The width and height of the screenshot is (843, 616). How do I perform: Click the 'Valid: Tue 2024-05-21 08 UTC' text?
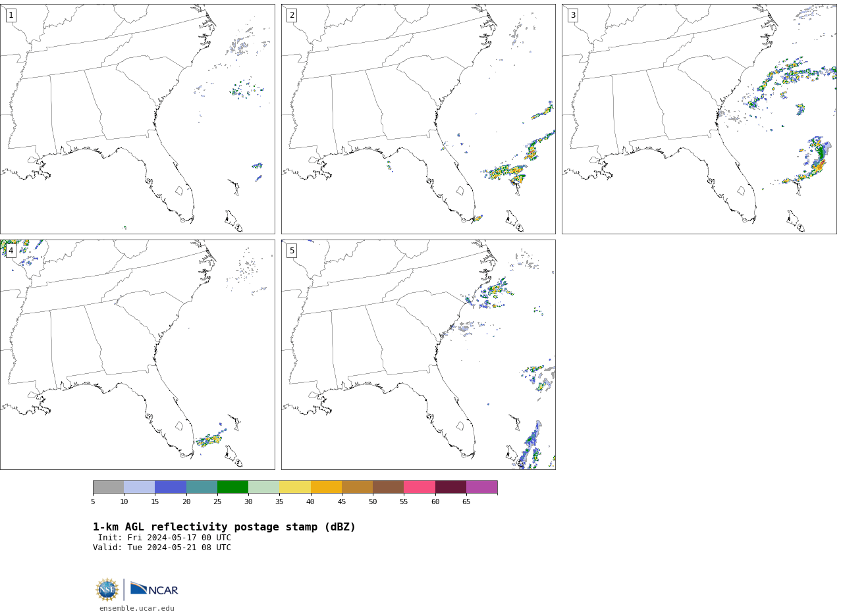(x=162, y=548)
